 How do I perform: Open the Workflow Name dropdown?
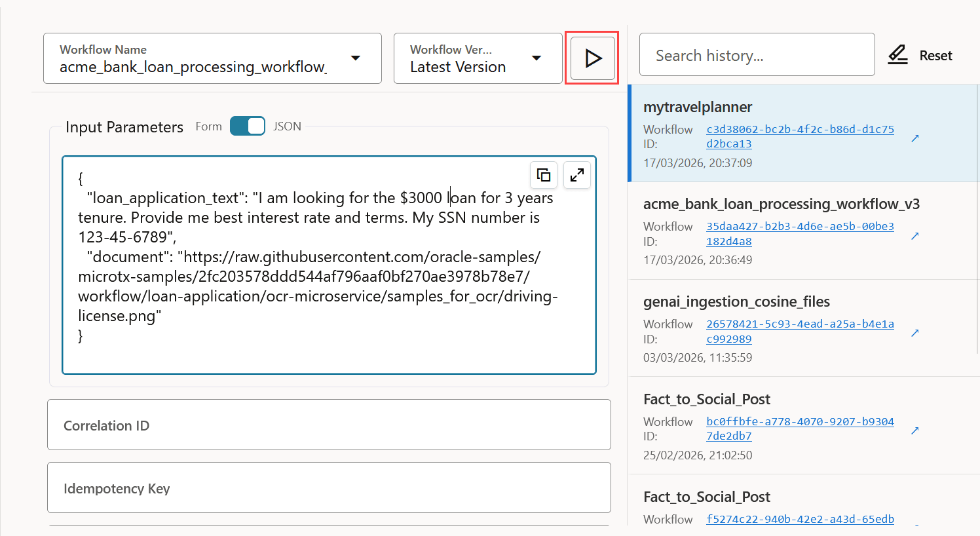[x=212, y=58]
